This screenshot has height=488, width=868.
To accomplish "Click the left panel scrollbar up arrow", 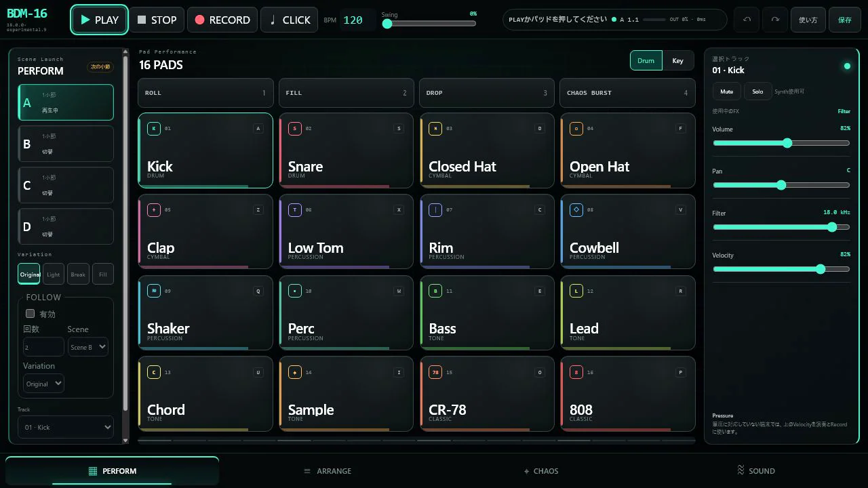I will (x=125, y=52).
